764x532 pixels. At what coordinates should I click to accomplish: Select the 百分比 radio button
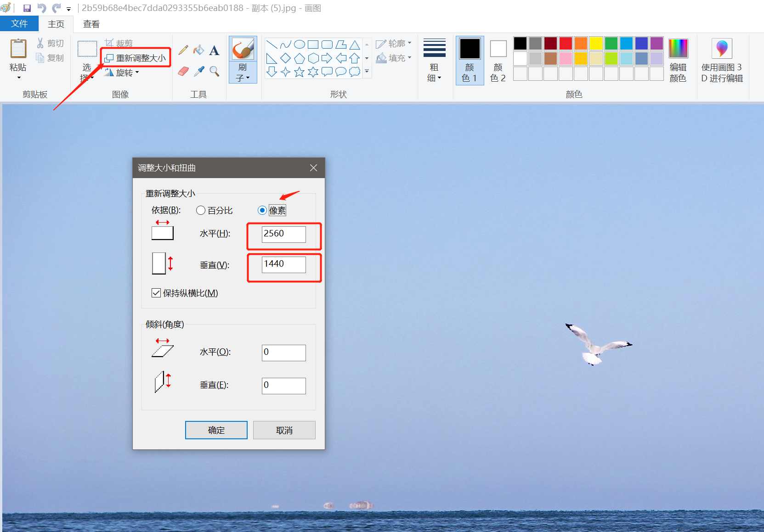point(201,210)
